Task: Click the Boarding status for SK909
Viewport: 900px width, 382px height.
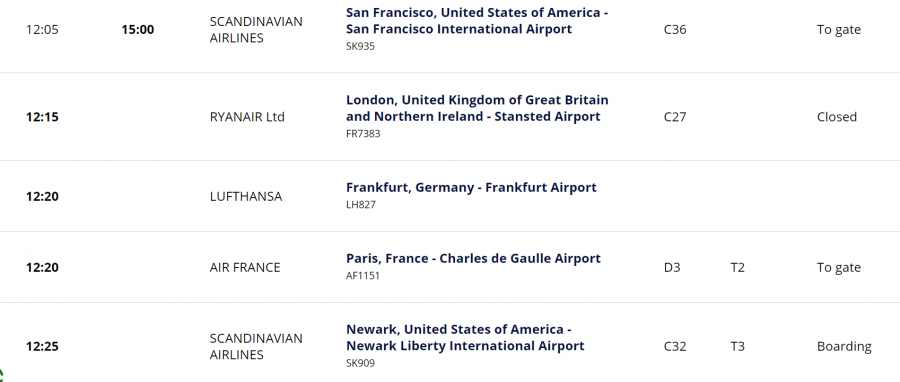Action: click(x=844, y=346)
